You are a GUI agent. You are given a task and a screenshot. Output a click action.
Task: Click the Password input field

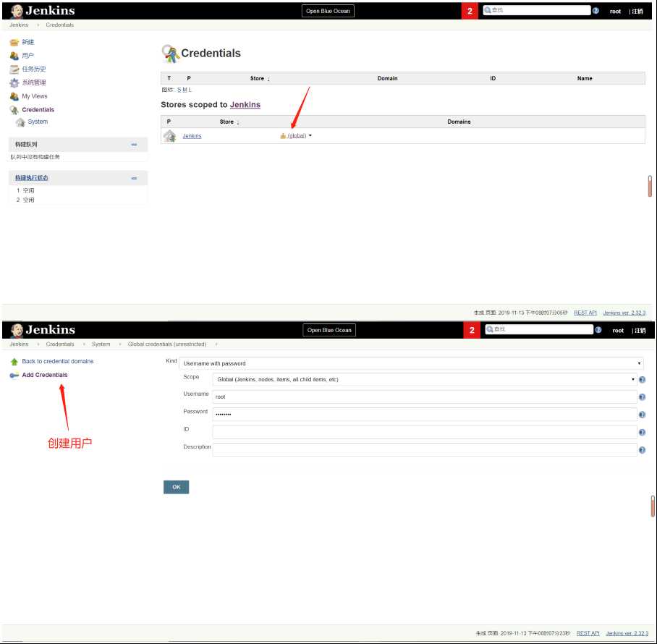tap(425, 415)
